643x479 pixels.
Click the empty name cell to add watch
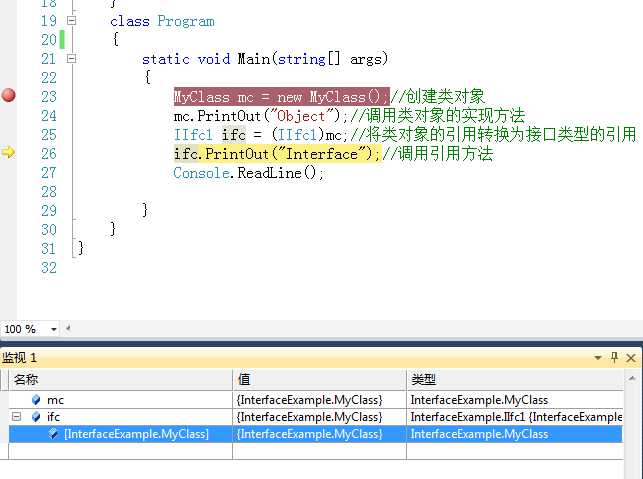point(120,451)
